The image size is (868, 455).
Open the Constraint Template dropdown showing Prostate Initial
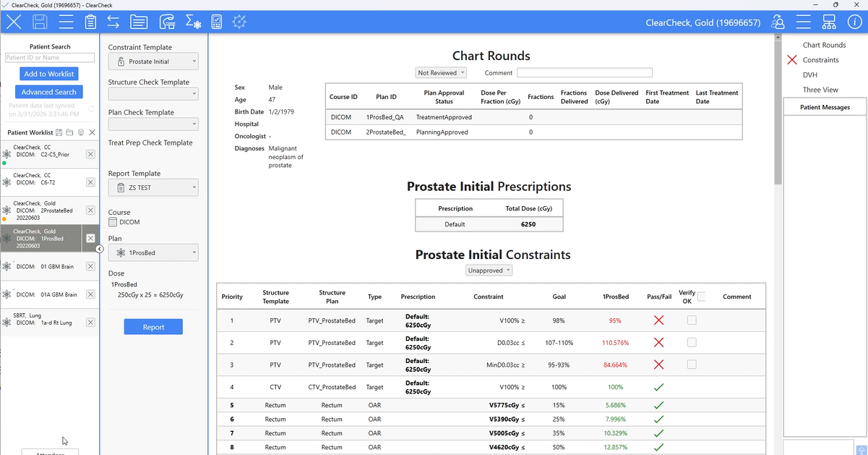(153, 61)
